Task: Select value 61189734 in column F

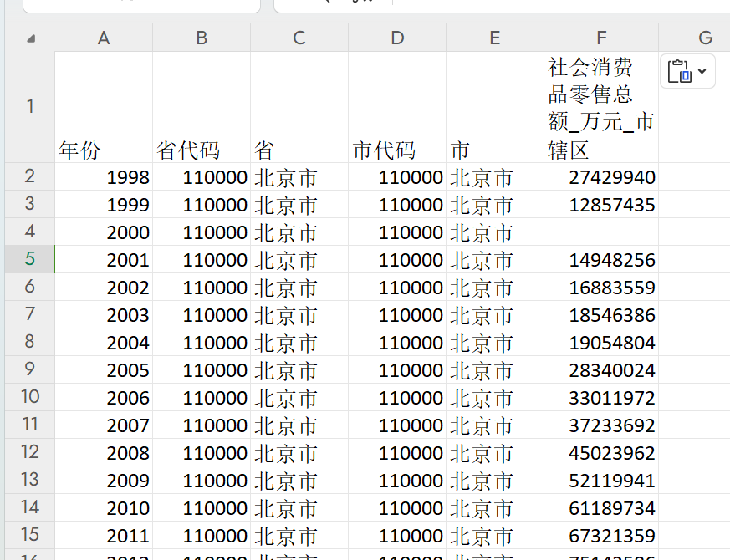Action: (601, 507)
